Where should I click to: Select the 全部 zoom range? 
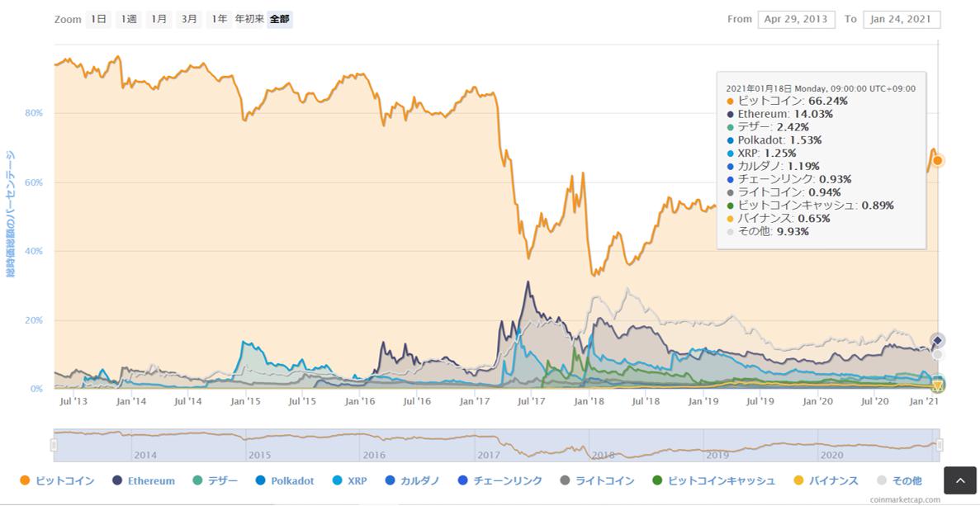279,19
